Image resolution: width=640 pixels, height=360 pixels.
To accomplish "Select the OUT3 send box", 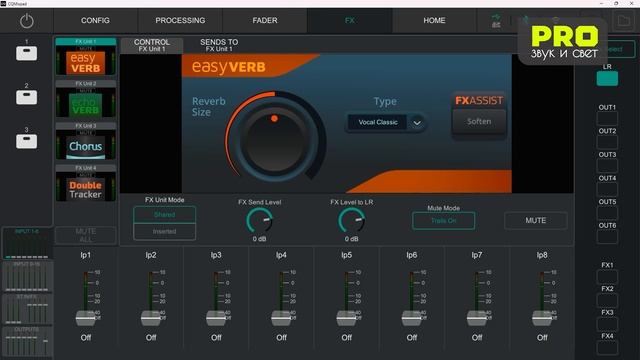I will click(607, 166).
